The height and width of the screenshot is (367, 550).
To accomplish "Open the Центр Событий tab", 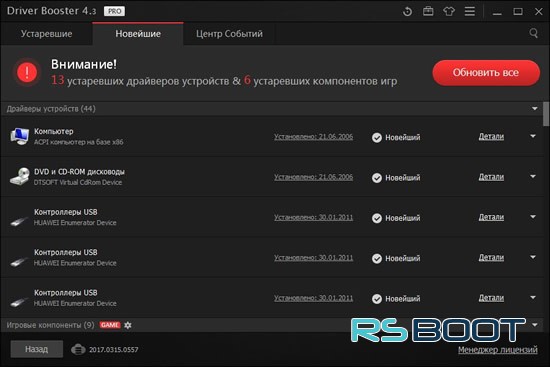I will [229, 34].
